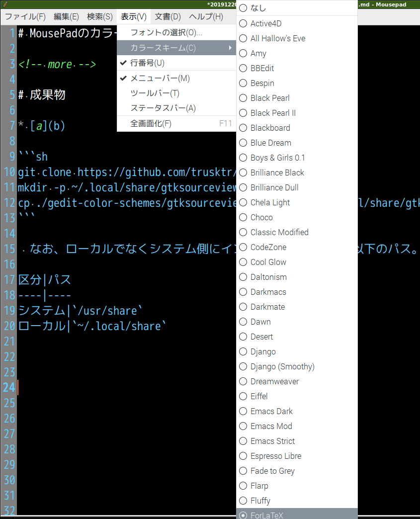
Task: Choose the plain Django scheme
Action: point(297,351)
